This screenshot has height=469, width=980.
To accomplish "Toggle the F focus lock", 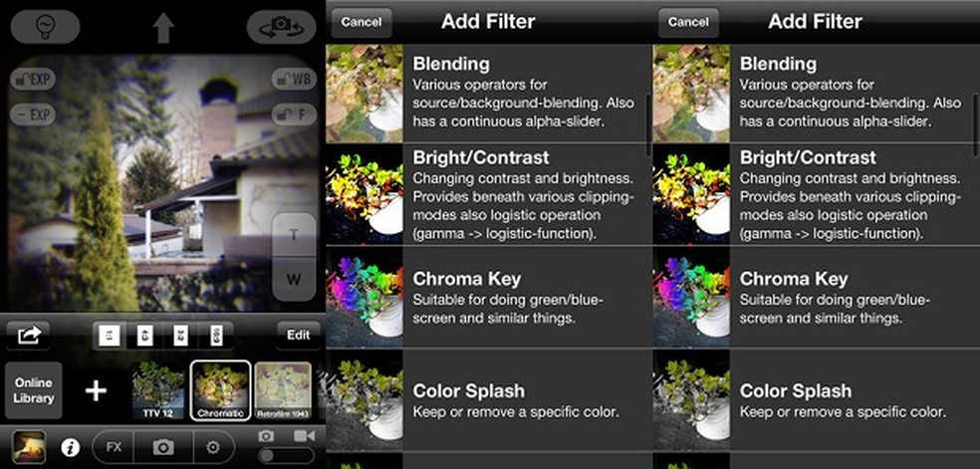I will point(294,115).
